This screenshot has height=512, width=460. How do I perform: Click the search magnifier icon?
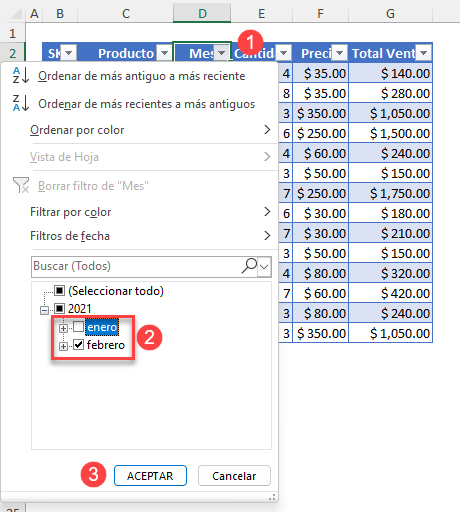point(249,266)
